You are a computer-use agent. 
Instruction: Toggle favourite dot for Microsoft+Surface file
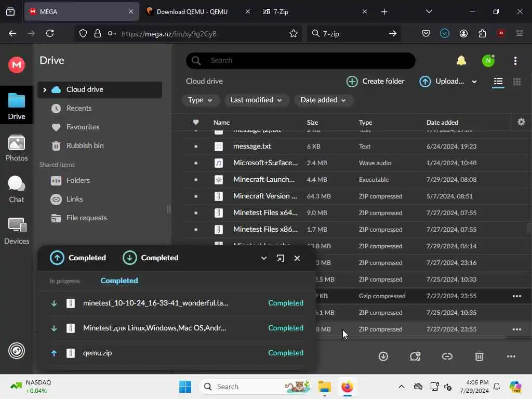point(196,163)
